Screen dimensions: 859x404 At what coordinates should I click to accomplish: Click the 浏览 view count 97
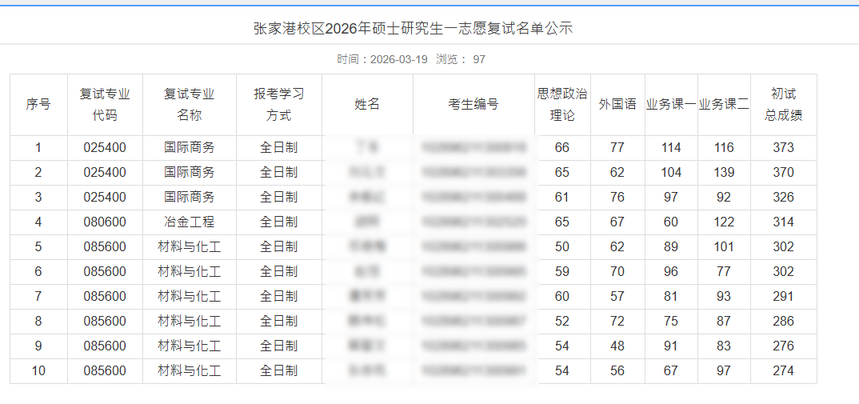479,59
